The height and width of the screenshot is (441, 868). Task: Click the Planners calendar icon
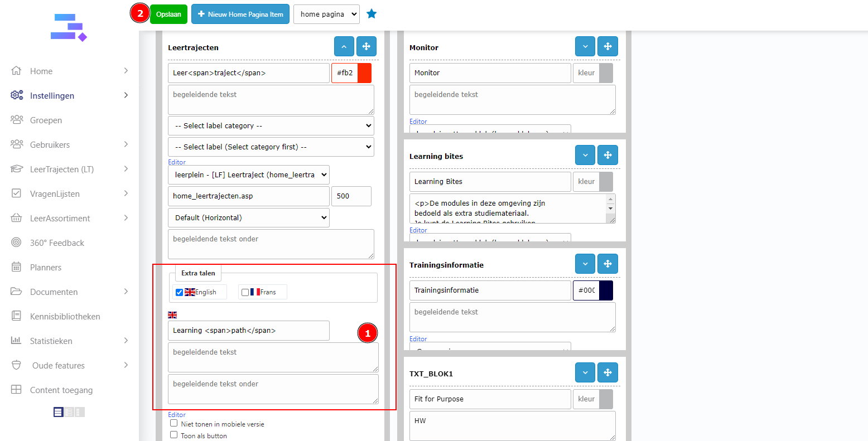(x=17, y=267)
